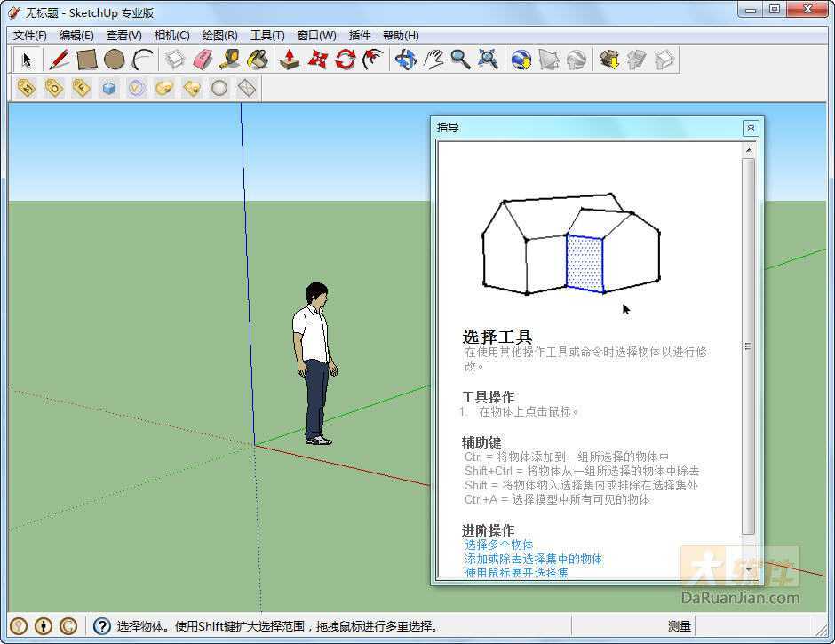The width and height of the screenshot is (835, 644).
Task: Open the 相机(C) menu
Action: 172,36
